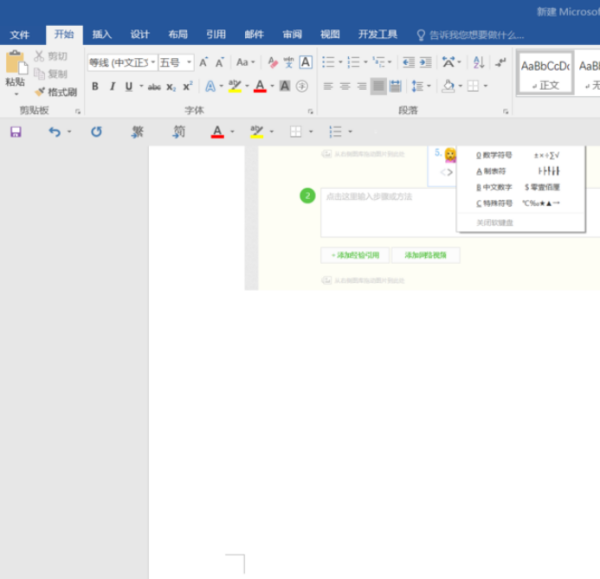
Task: Apply character border with the boxed A icon
Action: (x=306, y=62)
